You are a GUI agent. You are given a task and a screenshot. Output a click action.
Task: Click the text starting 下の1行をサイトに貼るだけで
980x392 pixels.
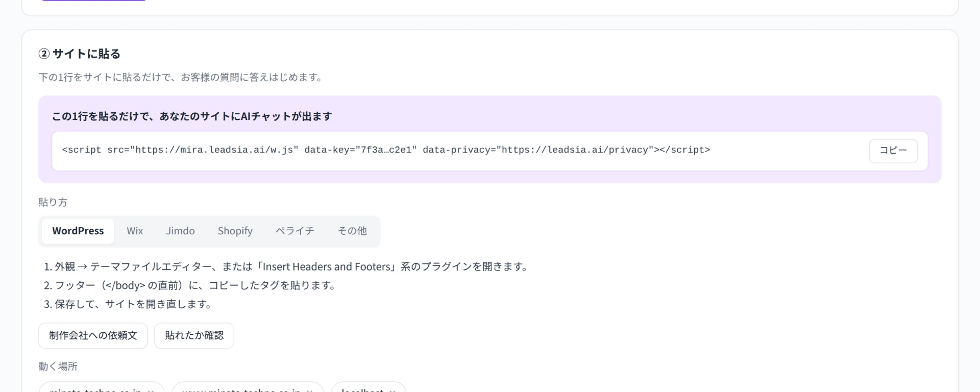click(182, 78)
